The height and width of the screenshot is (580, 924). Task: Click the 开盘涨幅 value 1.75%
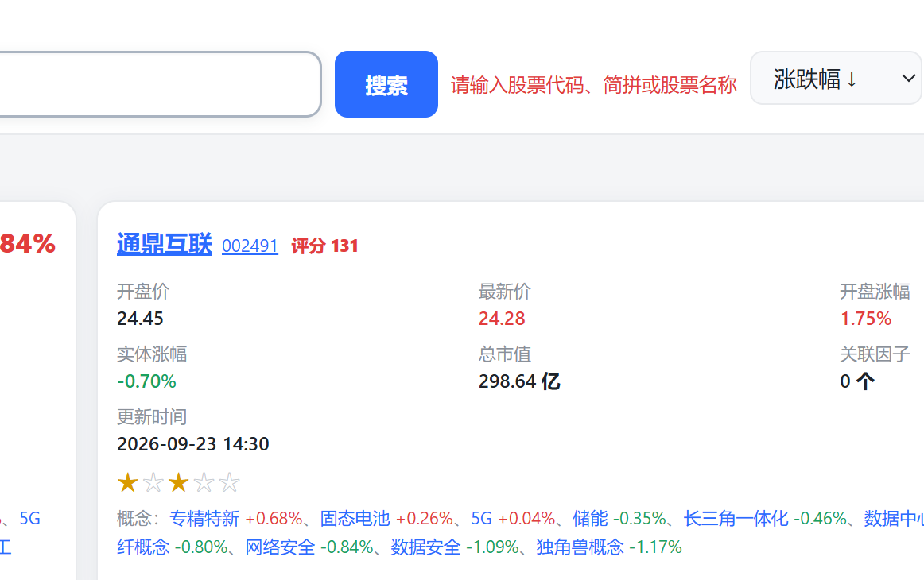pyautogui.click(x=866, y=319)
